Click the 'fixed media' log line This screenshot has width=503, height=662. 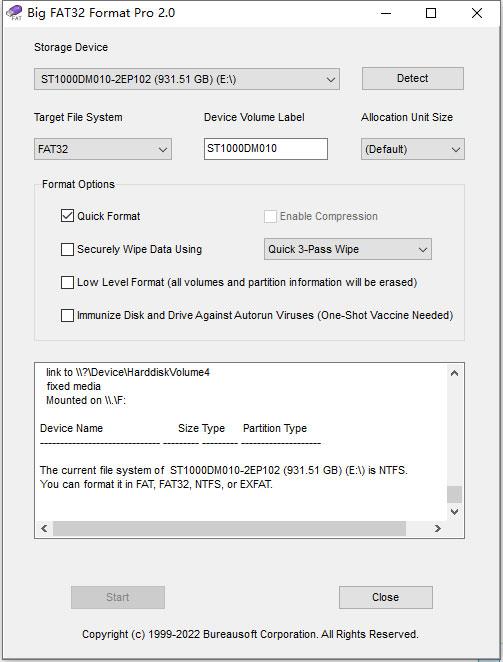pos(73,386)
